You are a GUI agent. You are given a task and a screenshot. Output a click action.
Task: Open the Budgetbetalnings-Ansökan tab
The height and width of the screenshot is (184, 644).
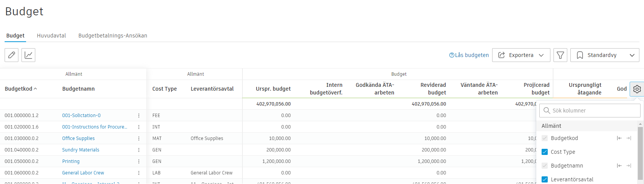pyautogui.click(x=113, y=36)
